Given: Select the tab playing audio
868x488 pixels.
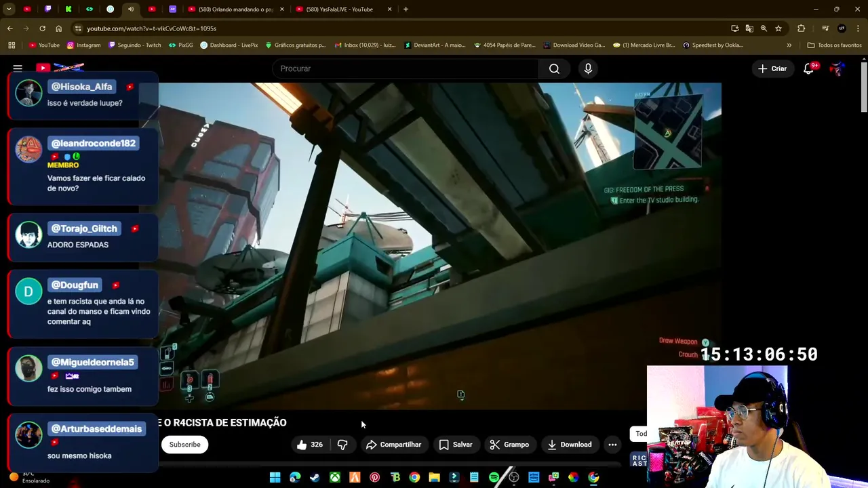Looking at the screenshot, I should (131, 9).
